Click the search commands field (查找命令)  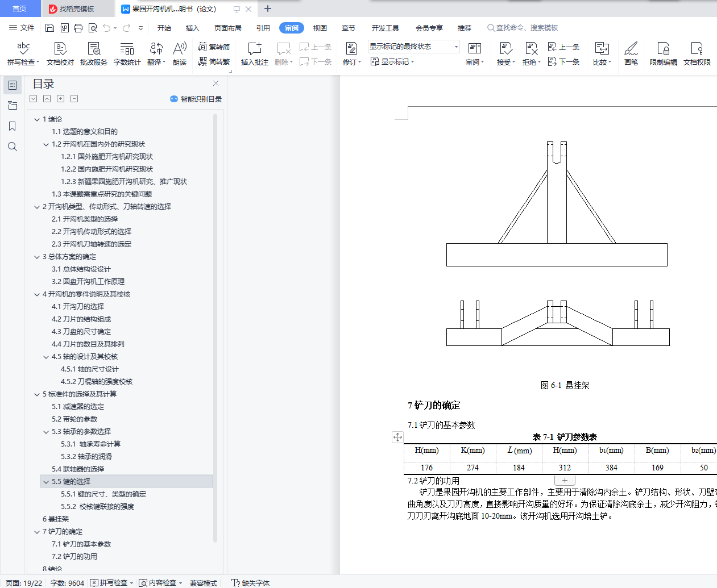[x=523, y=28]
